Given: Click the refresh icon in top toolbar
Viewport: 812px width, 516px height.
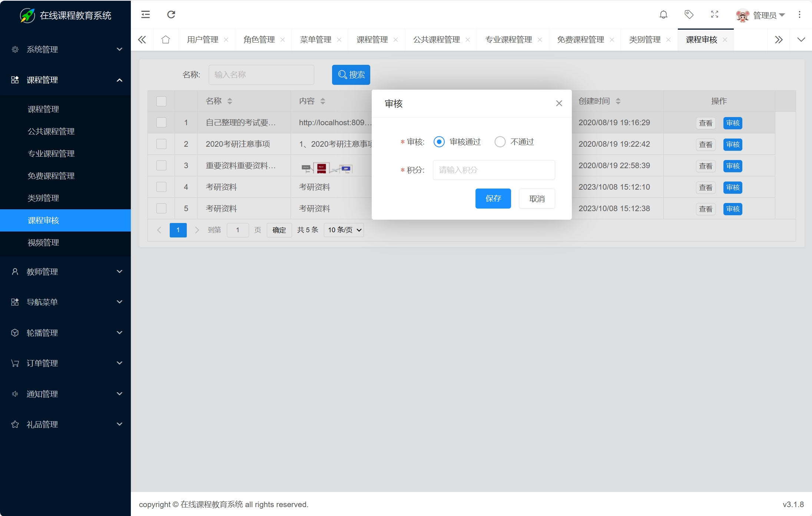Looking at the screenshot, I should 171,14.
